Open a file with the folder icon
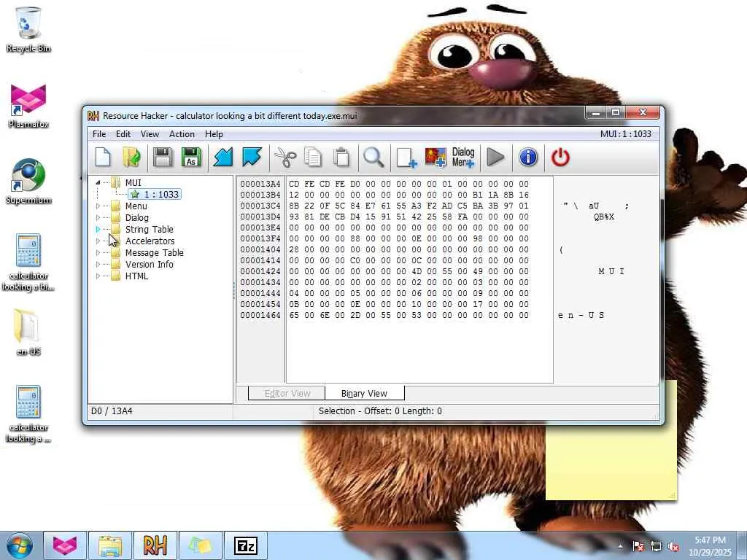 tap(132, 157)
